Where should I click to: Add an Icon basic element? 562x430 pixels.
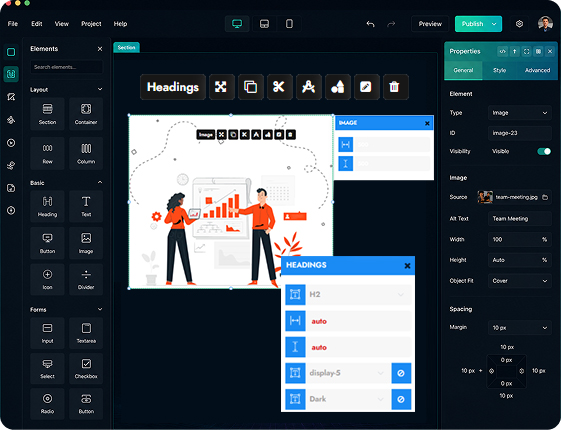pyautogui.click(x=47, y=280)
